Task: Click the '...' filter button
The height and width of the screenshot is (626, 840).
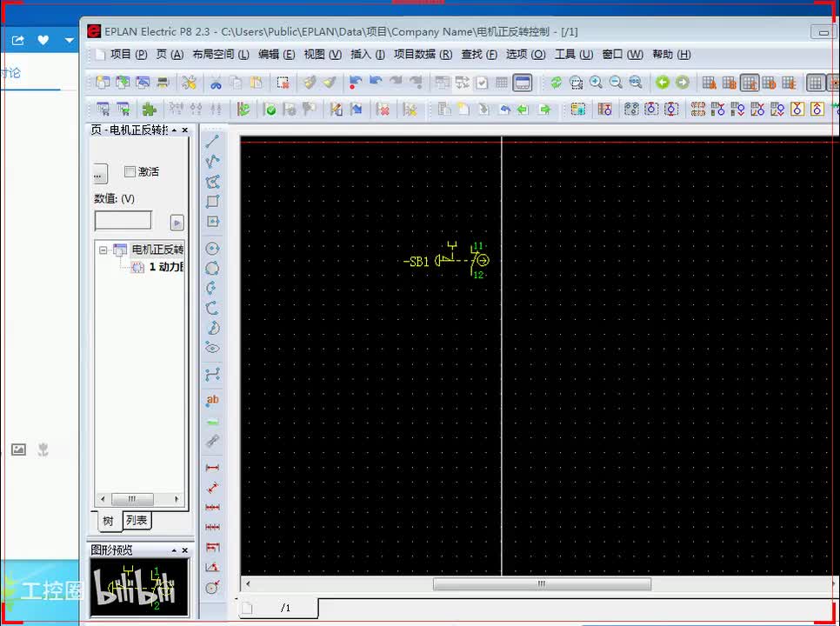Action: [98, 175]
